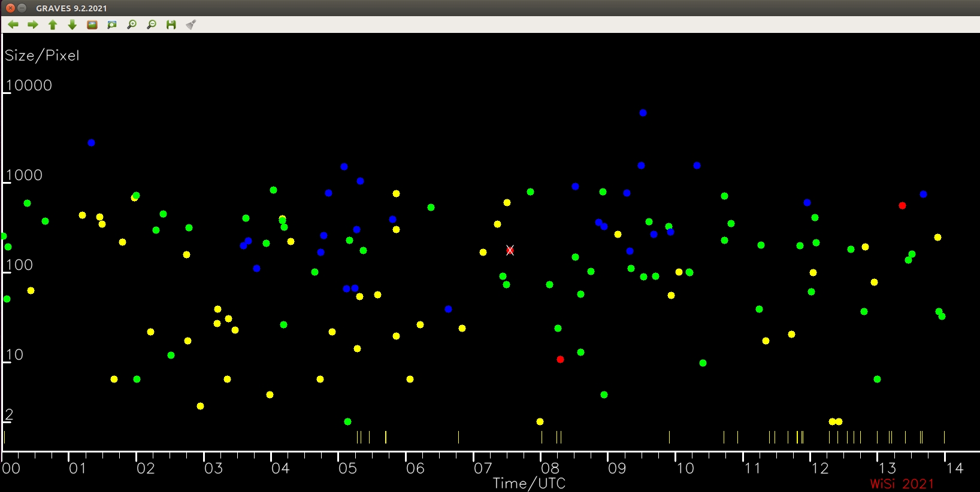Click the green up arrow toolbar icon
The image size is (980, 492).
pyautogui.click(x=53, y=25)
